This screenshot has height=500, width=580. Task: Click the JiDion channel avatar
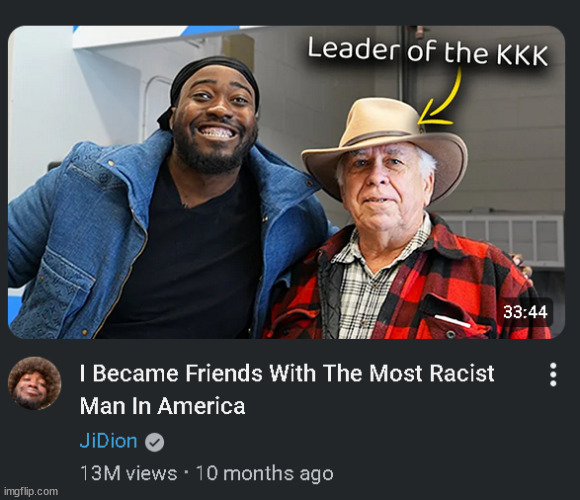tap(34, 383)
